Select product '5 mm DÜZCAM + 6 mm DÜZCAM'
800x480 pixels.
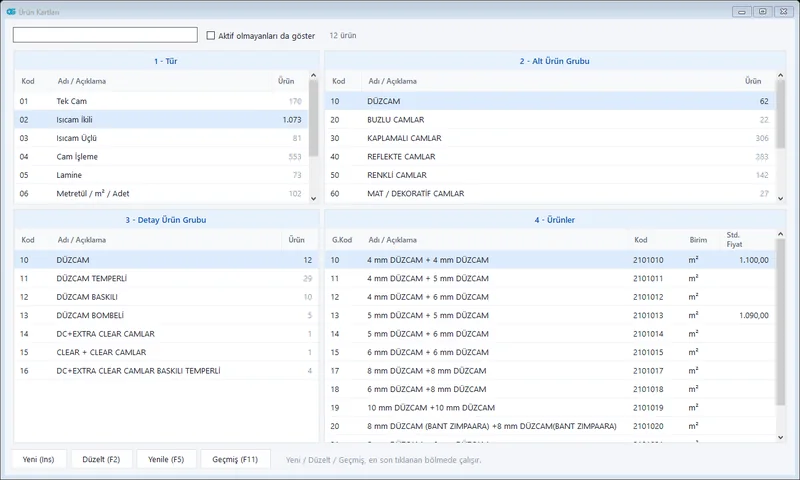[550, 334]
